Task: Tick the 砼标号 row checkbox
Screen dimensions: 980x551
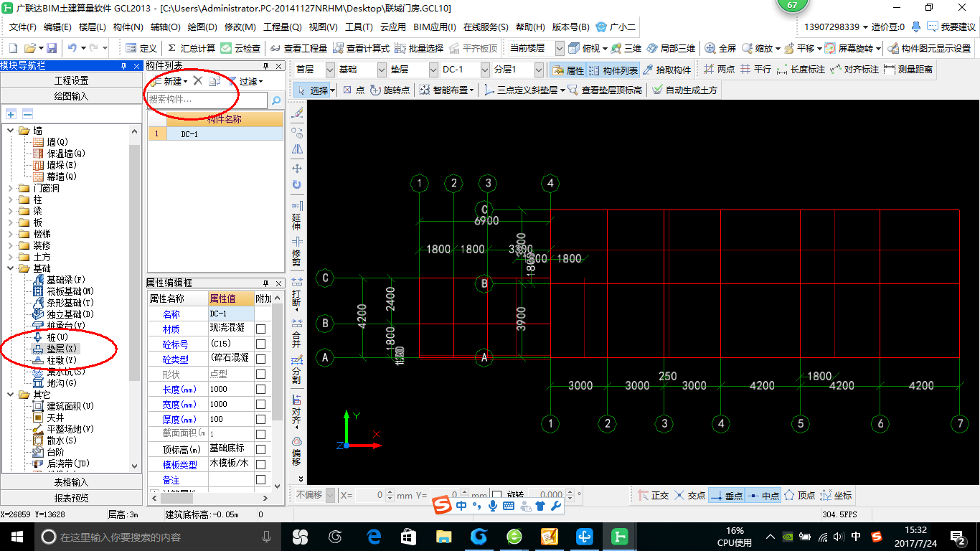Action: tap(261, 344)
